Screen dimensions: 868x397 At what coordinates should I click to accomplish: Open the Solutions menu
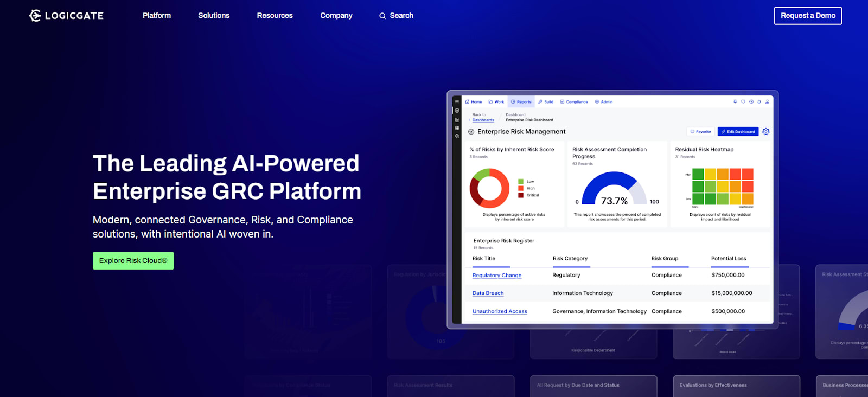pyautogui.click(x=214, y=16)
